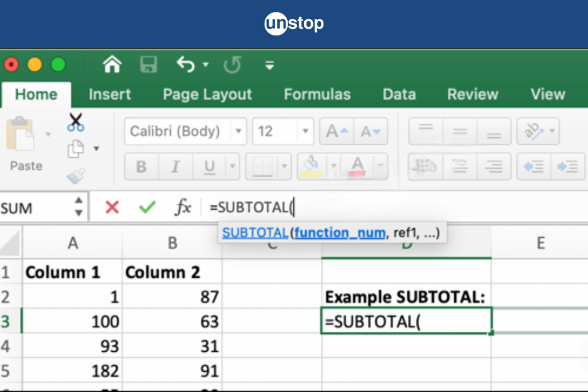588x392 pixels.
Task: Click the Top Align icon
Action: (x=425, y=131)
